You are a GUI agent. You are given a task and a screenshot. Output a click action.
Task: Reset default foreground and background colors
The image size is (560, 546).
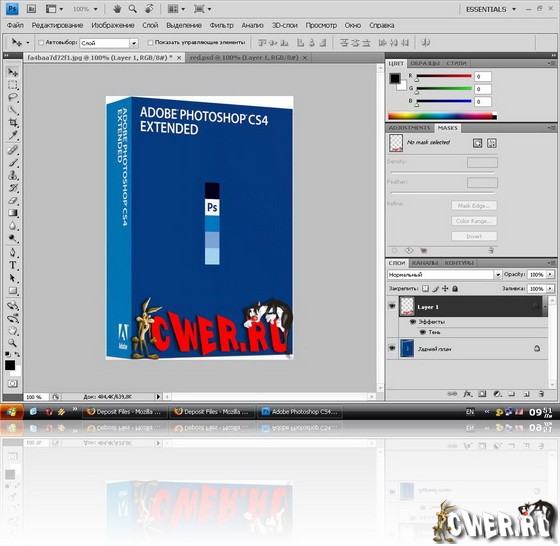[x=8, y=354]
